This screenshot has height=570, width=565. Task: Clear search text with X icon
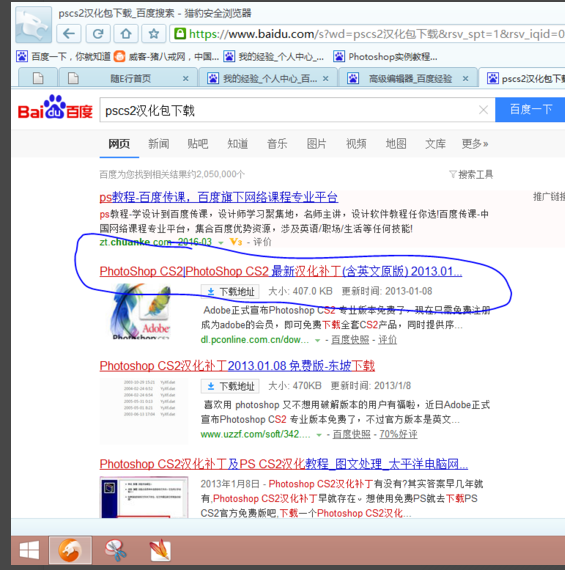[x=483, y=110]
